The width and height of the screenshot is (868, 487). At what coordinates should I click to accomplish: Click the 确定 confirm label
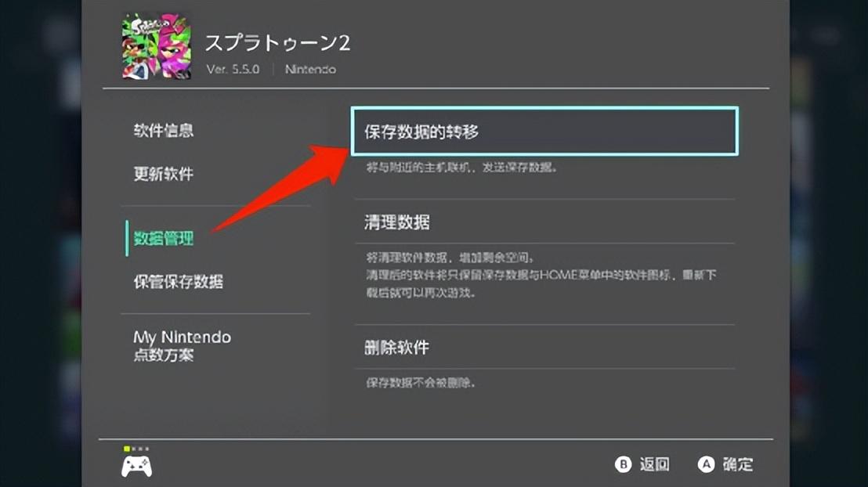(738, 464)
